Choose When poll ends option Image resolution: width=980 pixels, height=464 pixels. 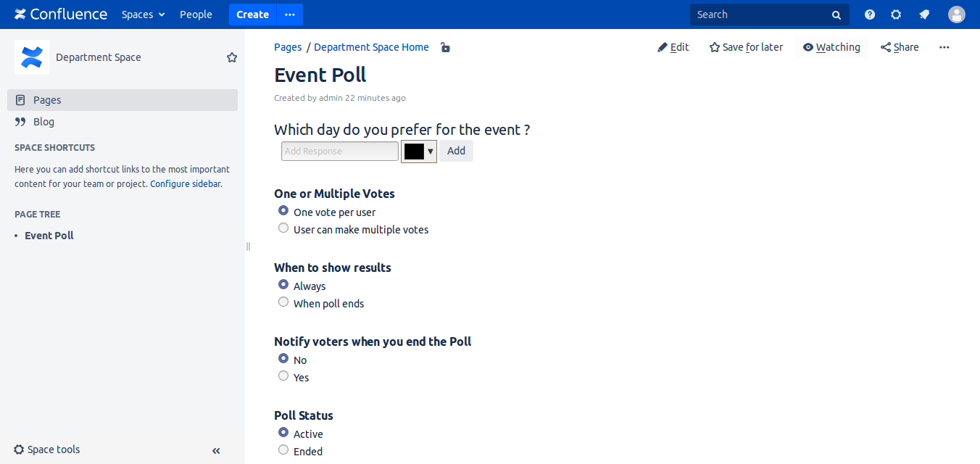[283, 302]
